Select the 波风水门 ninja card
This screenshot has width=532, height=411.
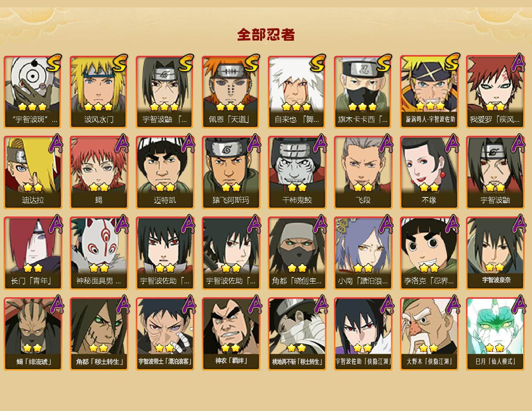point(99,92)
